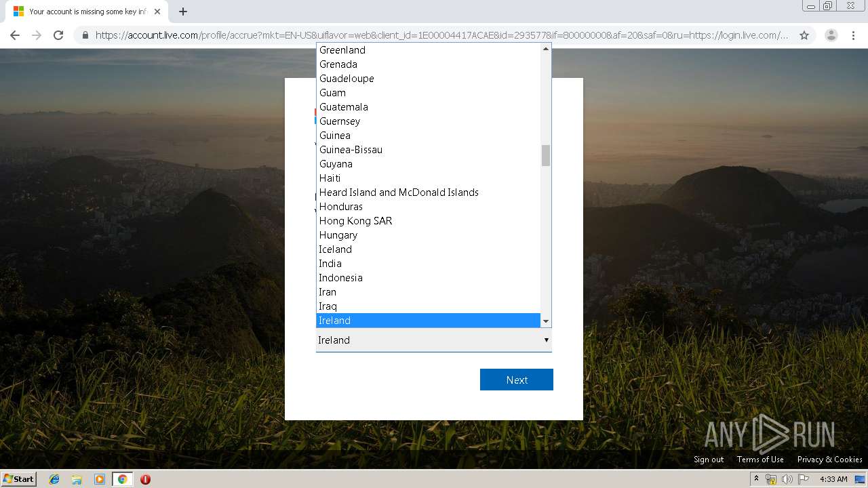The height and width of the screenshot is (488, 868).
Task: Open volume control in tray
Action: 787,479
